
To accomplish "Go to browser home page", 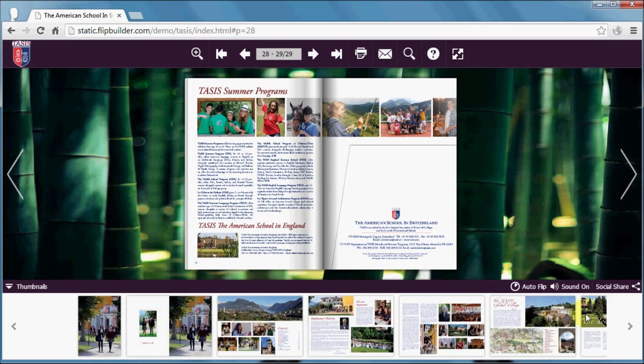I will 55,30.
